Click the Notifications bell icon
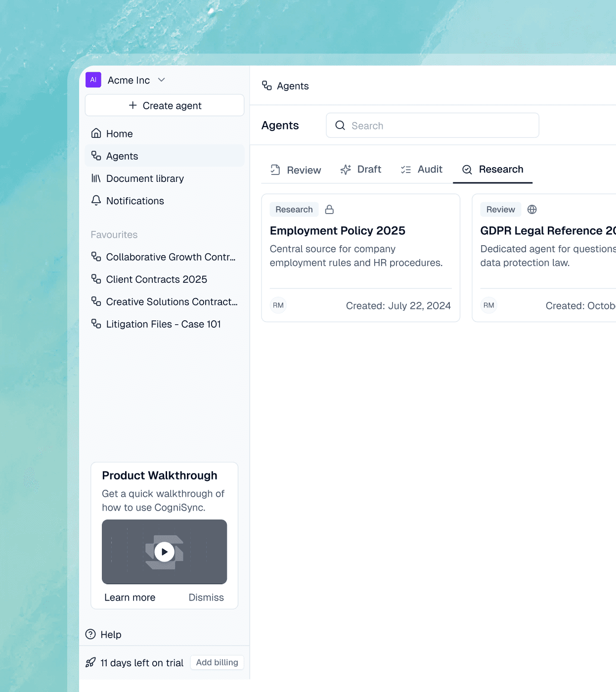Screen dimensions: 616x692 point(96,201)
